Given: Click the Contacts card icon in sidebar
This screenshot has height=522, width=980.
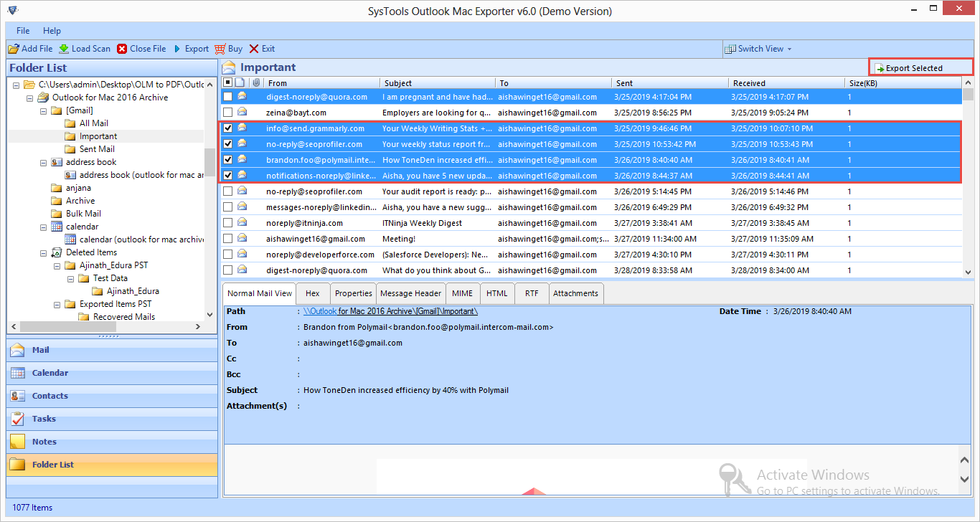Looking at the screenshot, I should pos(18,396).
